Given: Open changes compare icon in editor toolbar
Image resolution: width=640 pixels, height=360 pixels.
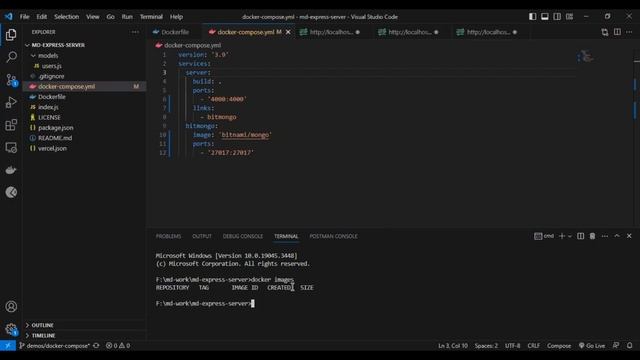Looking at the screenshot, I should click(604, 32).
